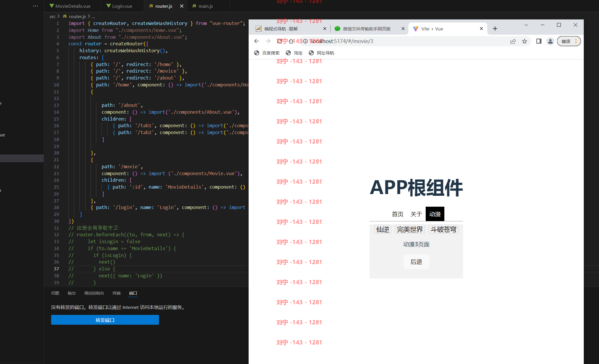Click the 错误 update button
The width and height of the screenshot is (599, 364).
point(569,41)
